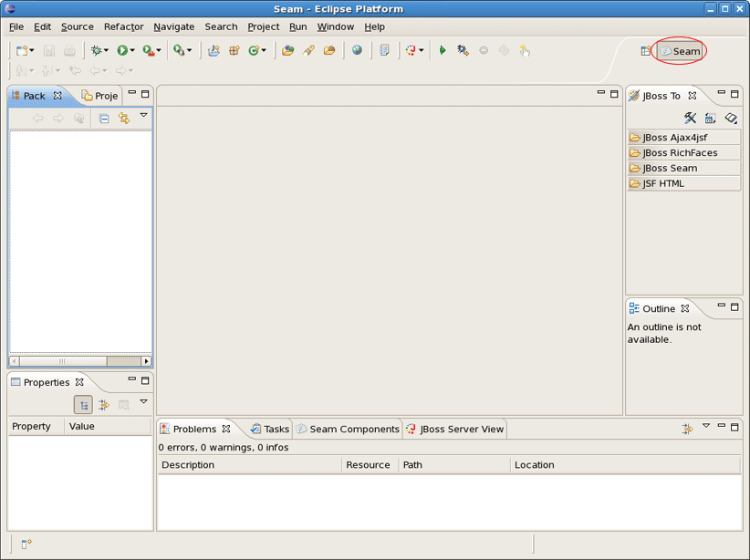The height and width of the screenshot is (560, 750).
Task: Toggle Link with Editor in Package Explorer
Action: pos(124,119)
